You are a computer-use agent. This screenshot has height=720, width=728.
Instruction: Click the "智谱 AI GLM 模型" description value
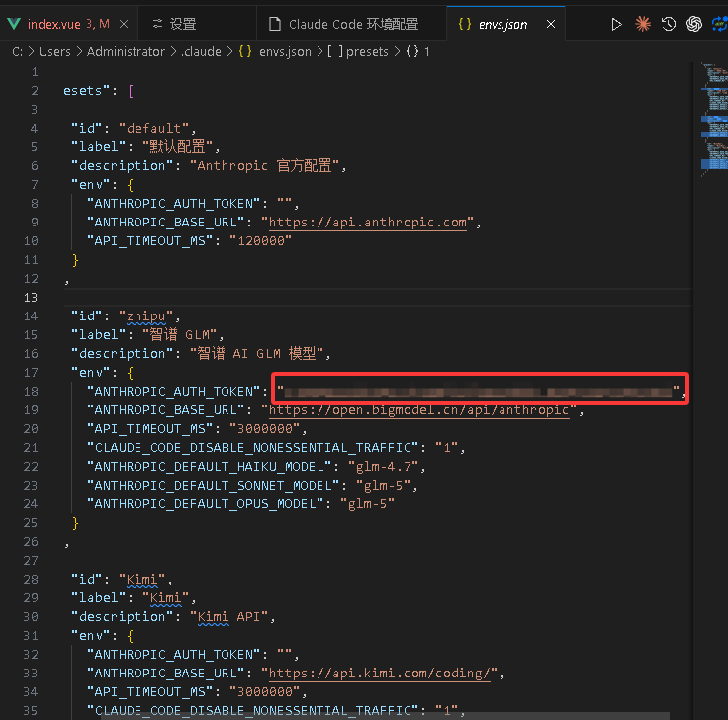point(257,354)
